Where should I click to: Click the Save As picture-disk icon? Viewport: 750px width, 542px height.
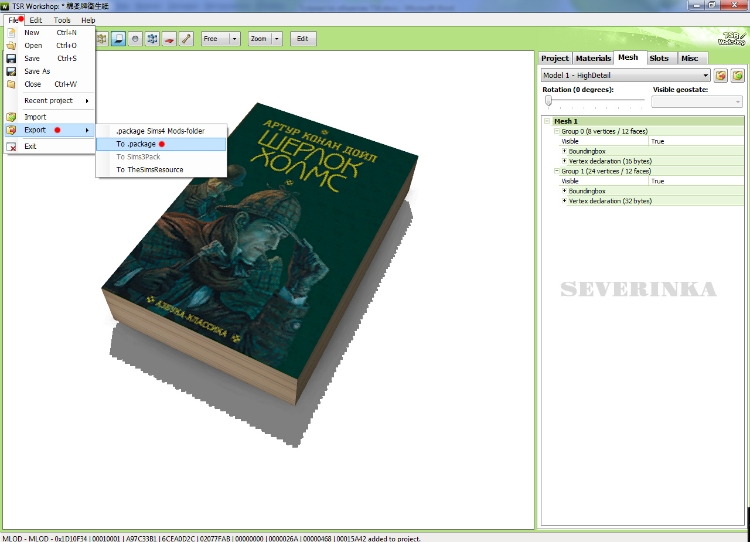click(x=11, y=71)
